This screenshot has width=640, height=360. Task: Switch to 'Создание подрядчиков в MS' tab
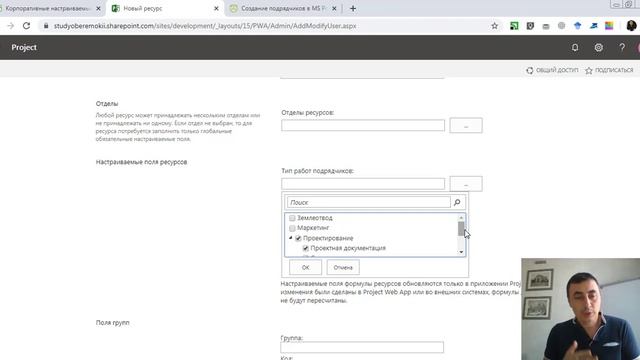tap(283, 8)
